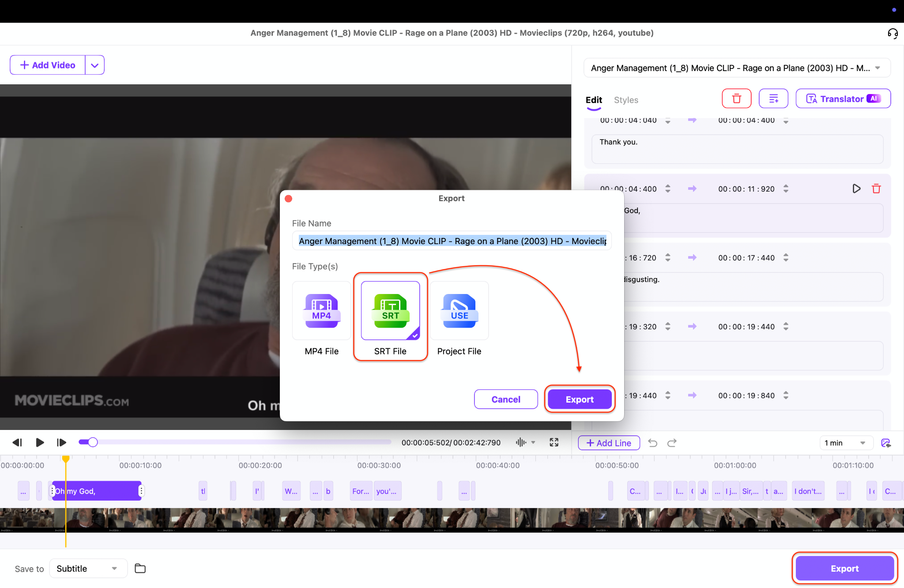
Task: Switch to the Styles tab
Action: coord(625,100)
